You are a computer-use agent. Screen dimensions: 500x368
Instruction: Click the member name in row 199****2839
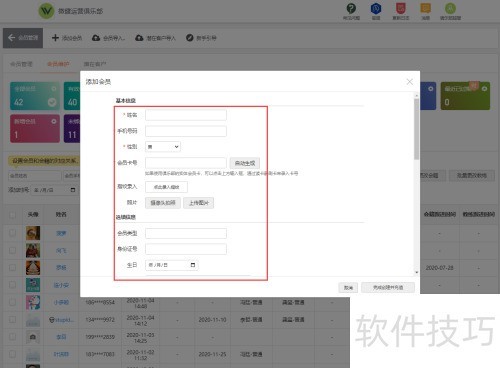61,337
